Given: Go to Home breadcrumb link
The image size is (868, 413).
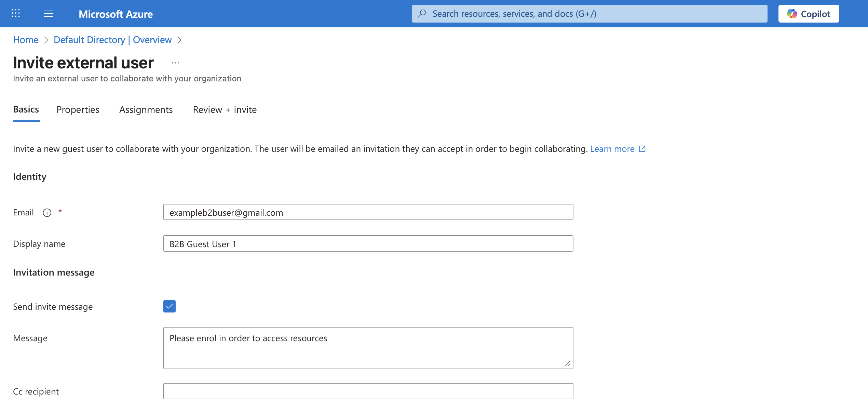Looking at the screenshot, I should point(26,40).
